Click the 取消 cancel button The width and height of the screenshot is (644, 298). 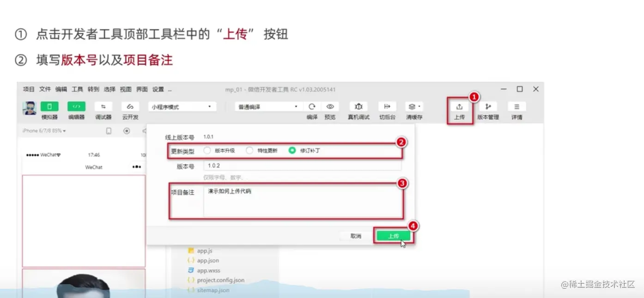pos(356,236)
